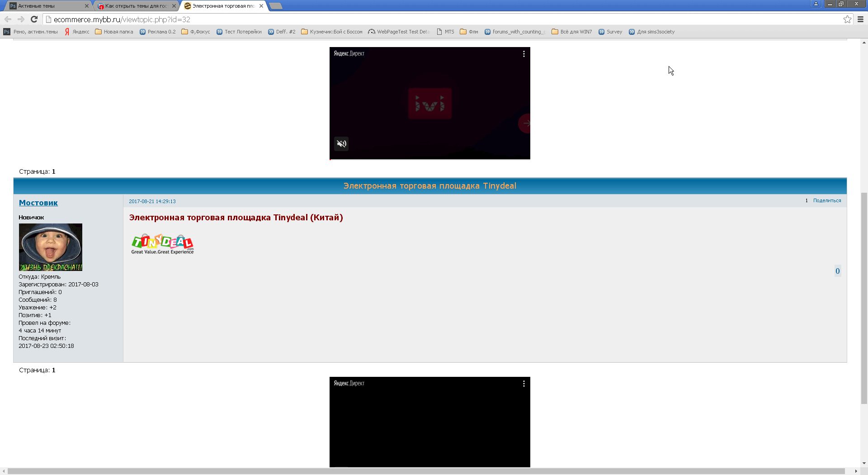Click the vertical scrollbar thumb
868x475 pixels.
click(864, 298)
